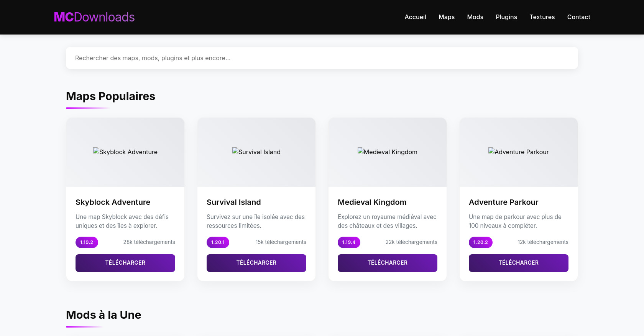644x336 pixels.
Task: Click the Medieval Kingdom card title
Action: coord(372,202)
